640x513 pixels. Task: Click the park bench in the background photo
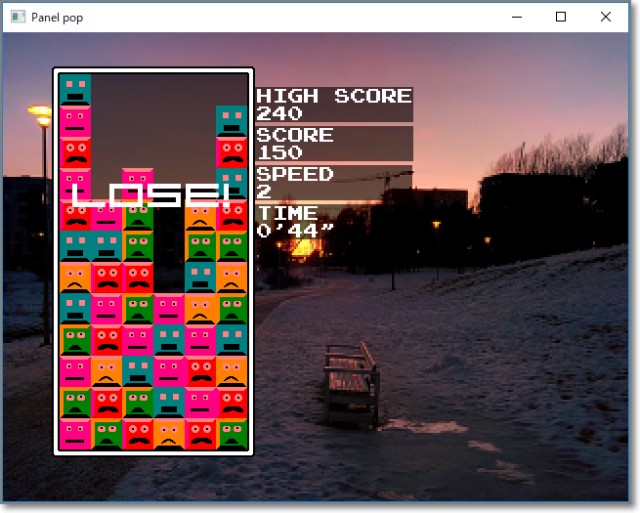pyautogui.click(x=351, y=381)
